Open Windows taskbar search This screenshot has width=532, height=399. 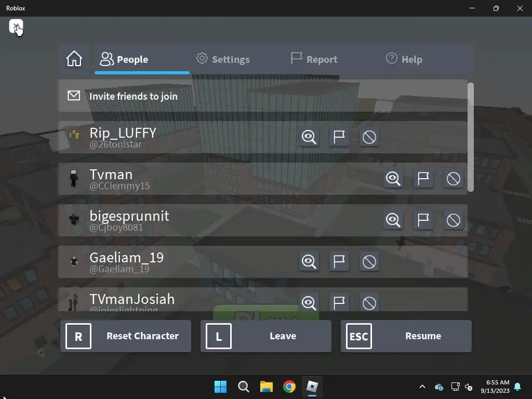tap(243, 387)
